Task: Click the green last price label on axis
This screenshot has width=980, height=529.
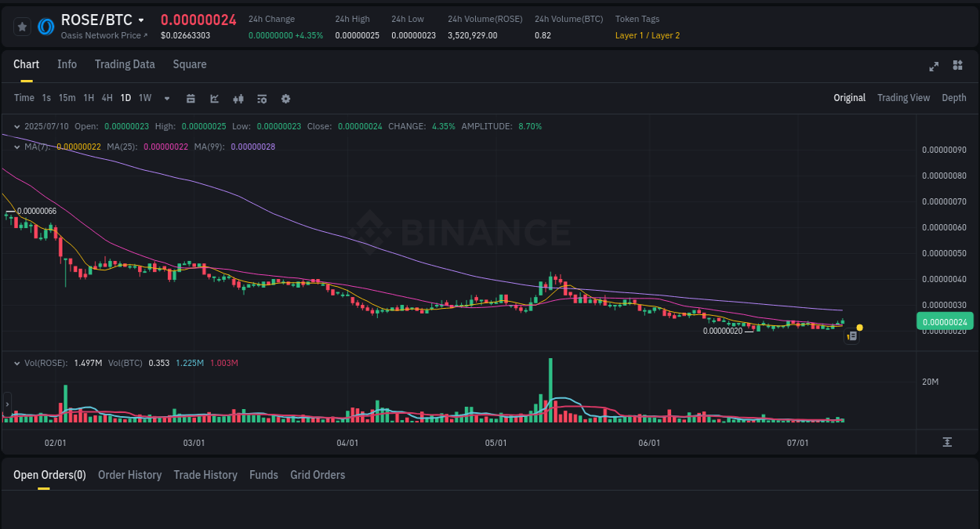Action: [x=945, y=321]
